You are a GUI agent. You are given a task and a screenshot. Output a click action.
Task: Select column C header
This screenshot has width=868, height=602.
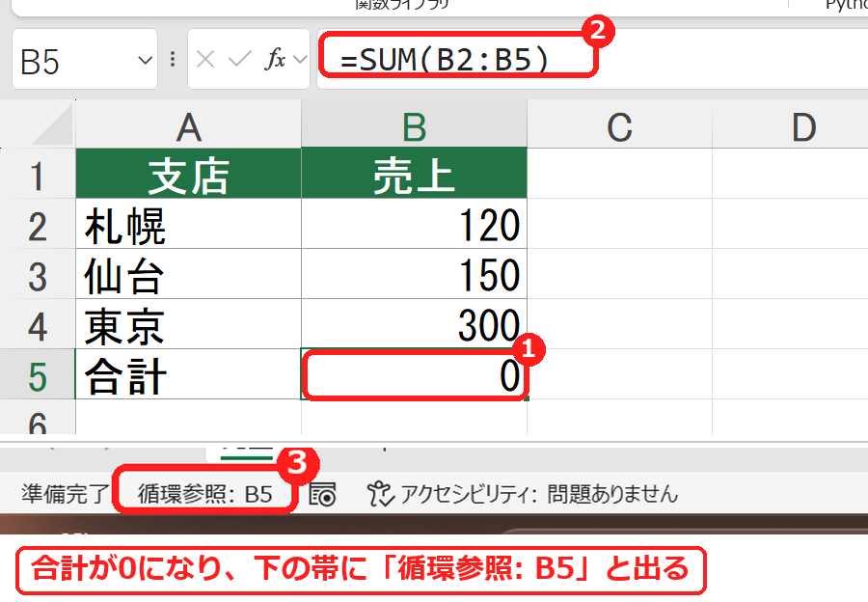point(619,125)
